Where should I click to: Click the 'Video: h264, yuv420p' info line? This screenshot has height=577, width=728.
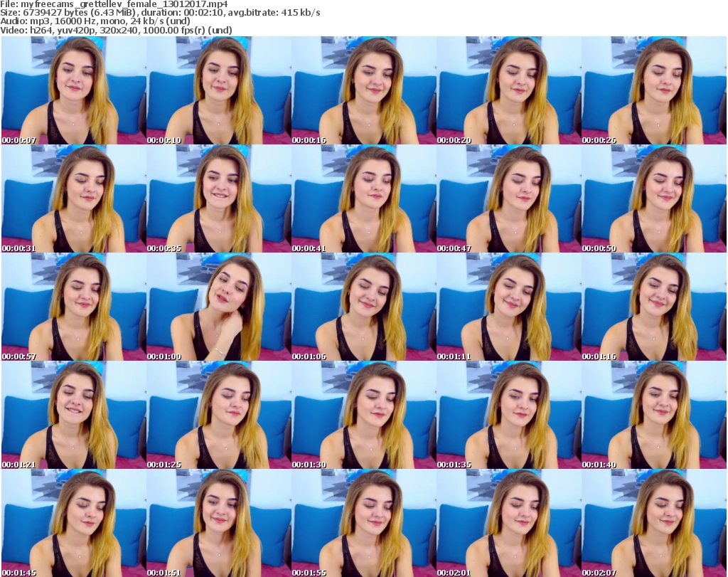tap(116, 30)
